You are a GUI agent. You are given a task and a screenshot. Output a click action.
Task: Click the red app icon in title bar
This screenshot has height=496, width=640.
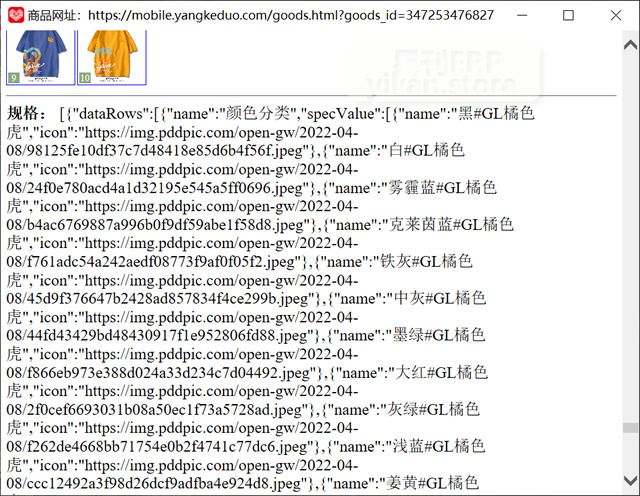click(14, 15)
